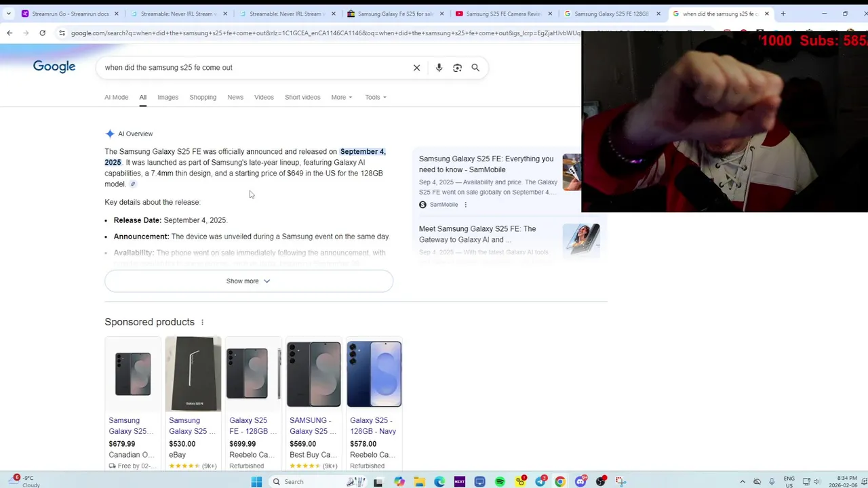Click the highlighted 'September 4, 2025' text
This screenshot has height=488, width=868.
pos(245,157)
